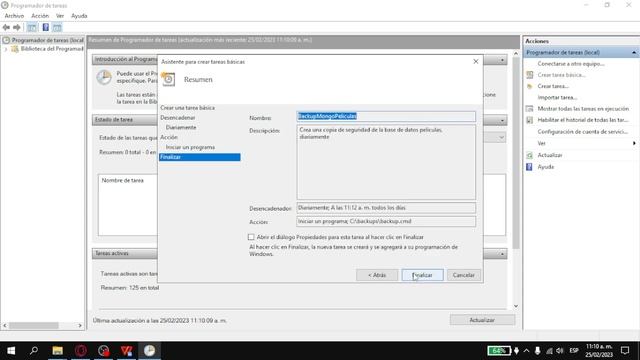Expand Biblioteca del Programador tree node
This screenshot has height=360, width=640.
(6, 49)
